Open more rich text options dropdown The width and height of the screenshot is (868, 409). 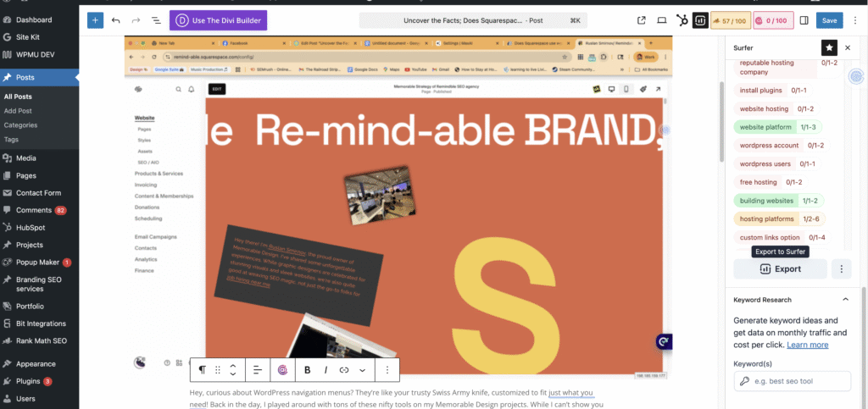tap(363, 370)
